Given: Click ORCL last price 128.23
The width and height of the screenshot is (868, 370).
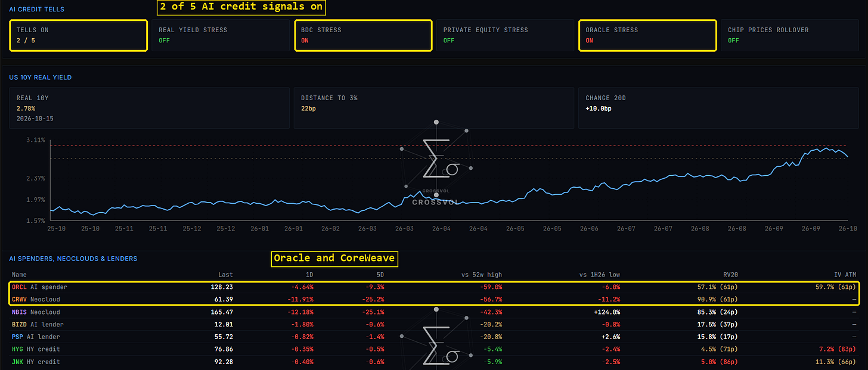Looking at the screenshot, I should (222, 287).
